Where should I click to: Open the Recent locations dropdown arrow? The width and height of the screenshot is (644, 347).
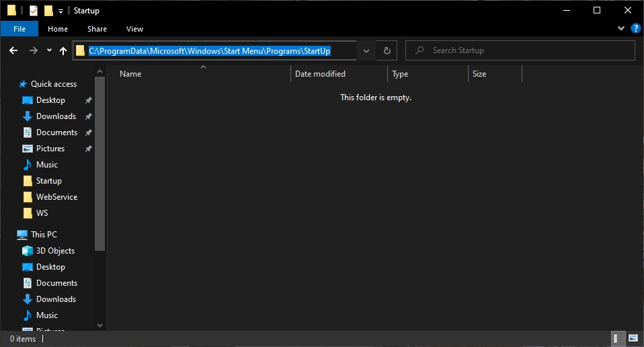[49, 50]
